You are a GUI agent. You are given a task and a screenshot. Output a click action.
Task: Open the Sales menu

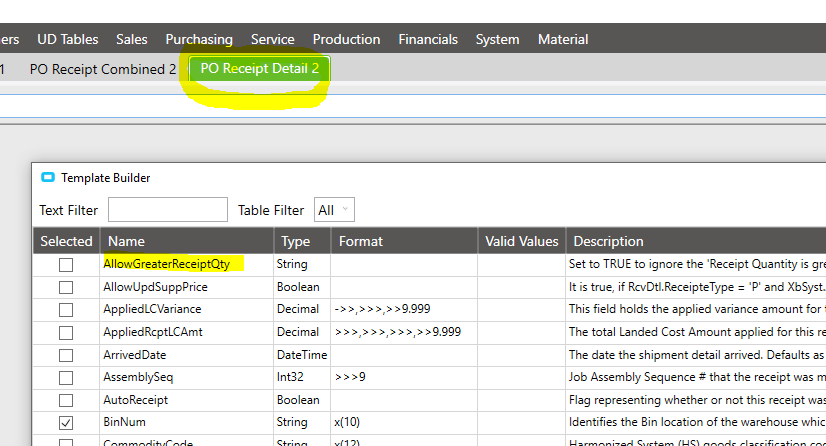[132, 39]
